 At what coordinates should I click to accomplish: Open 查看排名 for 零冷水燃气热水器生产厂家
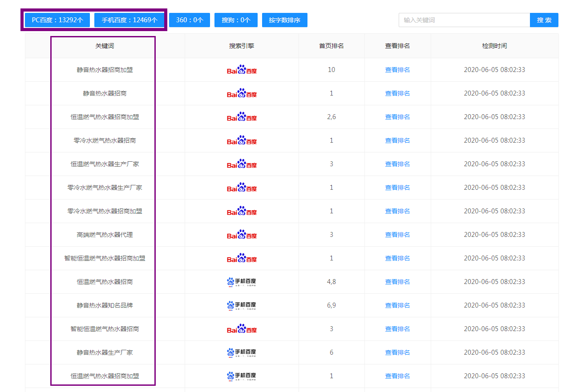coord(397,188)
